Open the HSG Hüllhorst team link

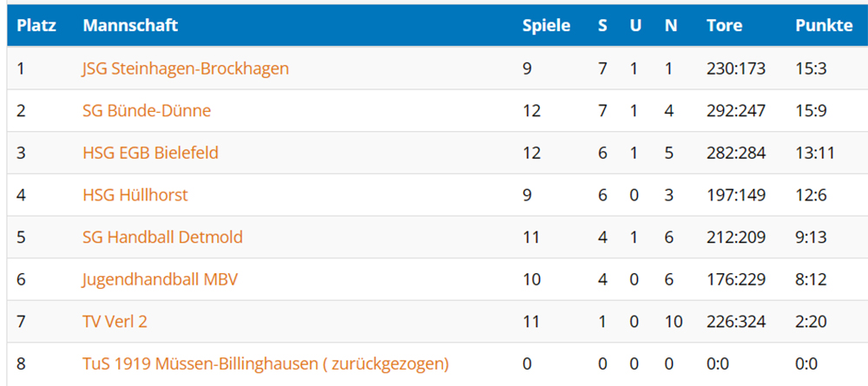[x=135, y=194]
